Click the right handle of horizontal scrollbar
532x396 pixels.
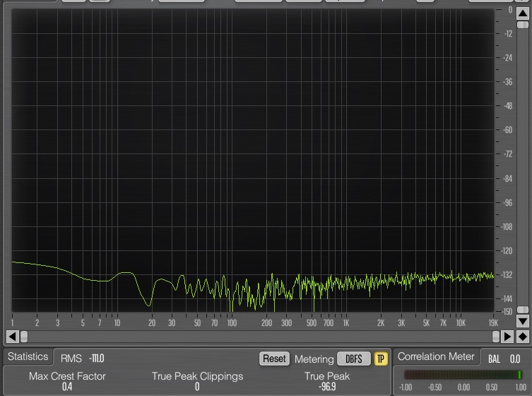pos(496,336)
